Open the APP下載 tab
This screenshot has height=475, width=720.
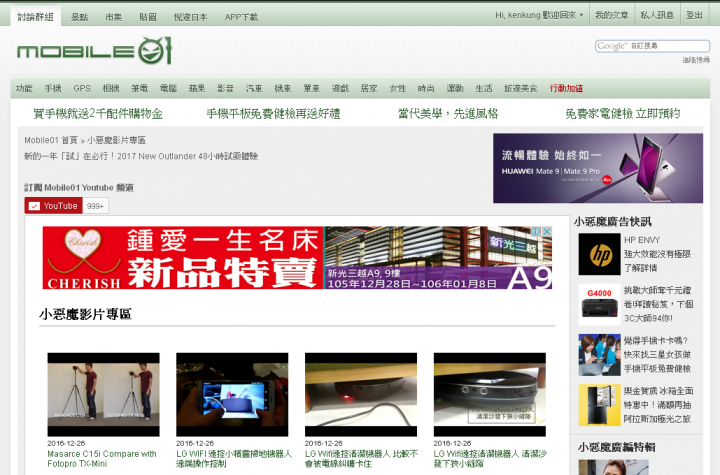(x=241, y=17)
